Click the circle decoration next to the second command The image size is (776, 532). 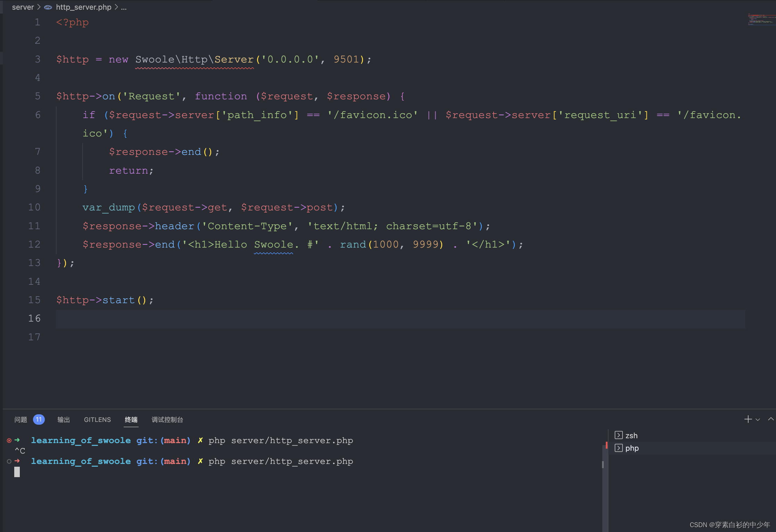(9, 462)
